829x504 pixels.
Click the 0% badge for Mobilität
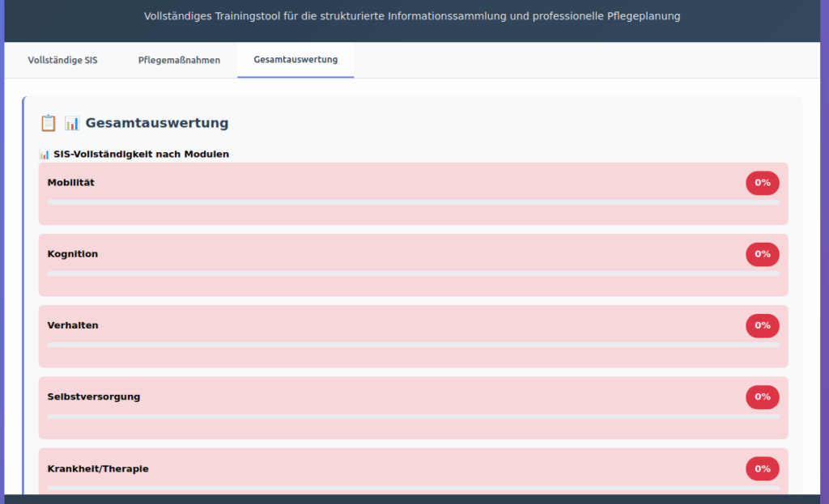point(762,183)
